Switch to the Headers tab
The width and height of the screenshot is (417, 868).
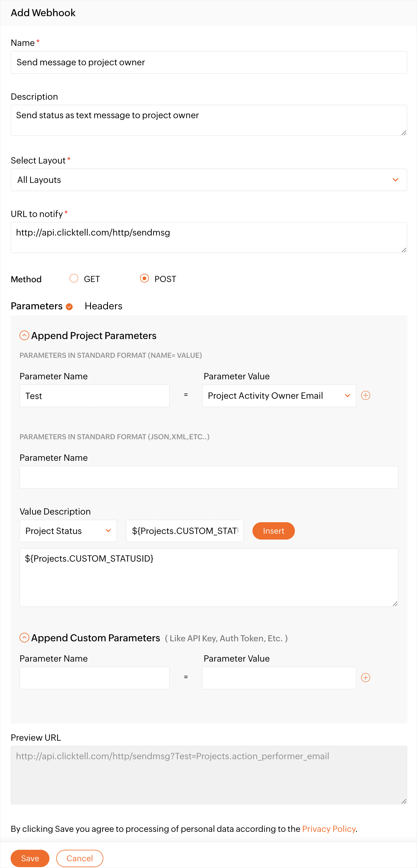(103, 306)
